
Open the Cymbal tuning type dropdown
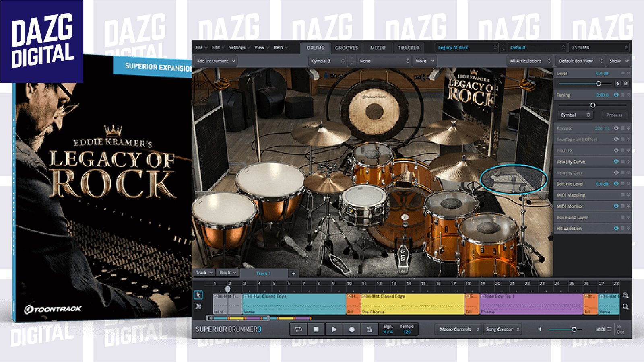[x=575, y=115]
